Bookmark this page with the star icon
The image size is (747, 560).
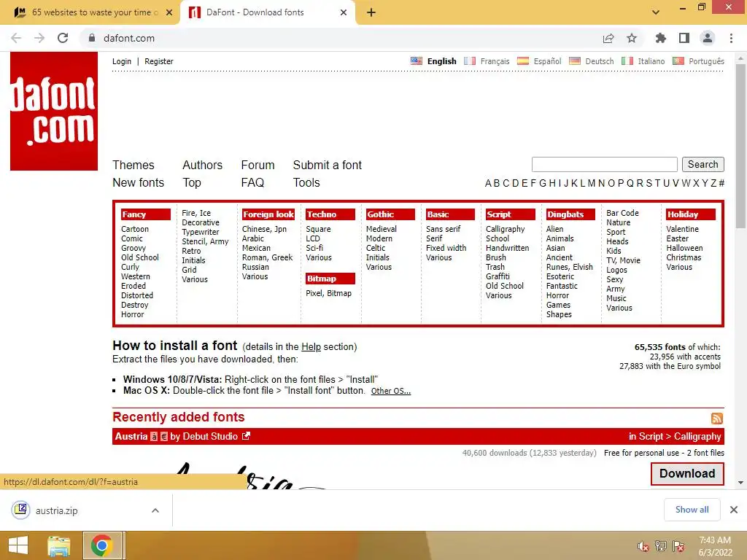click(x=632, y=38)
